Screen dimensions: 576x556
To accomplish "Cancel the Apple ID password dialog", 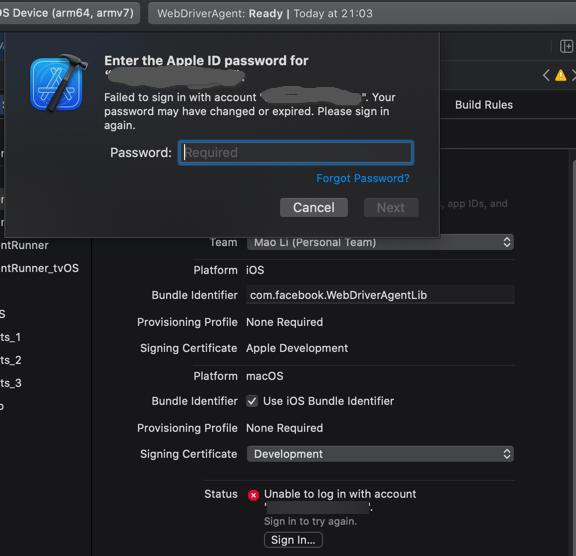I will tap(314, 207).
